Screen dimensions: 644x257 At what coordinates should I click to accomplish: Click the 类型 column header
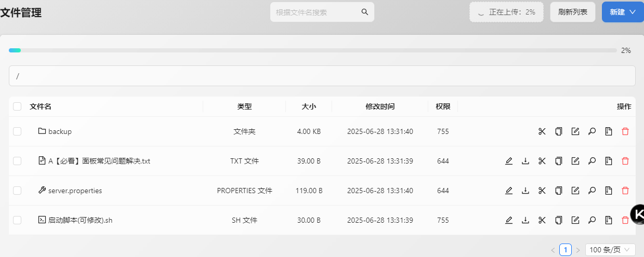click(244, 106)
